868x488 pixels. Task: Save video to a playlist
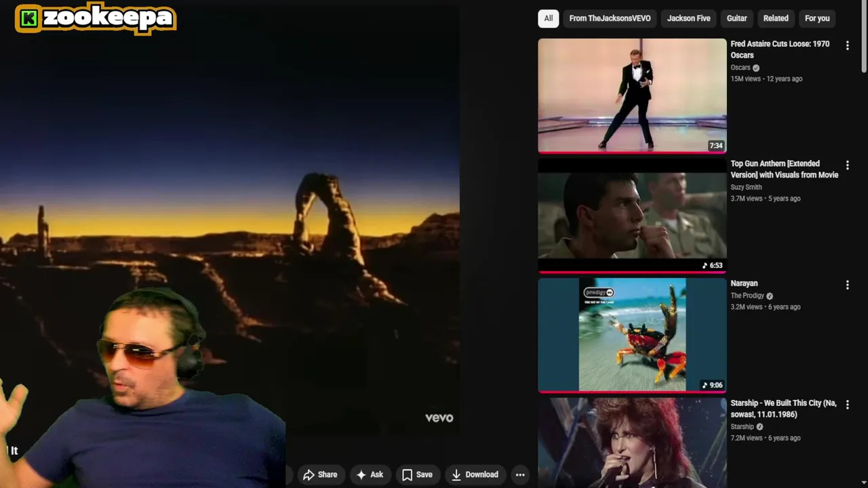[x=417, y=474]
